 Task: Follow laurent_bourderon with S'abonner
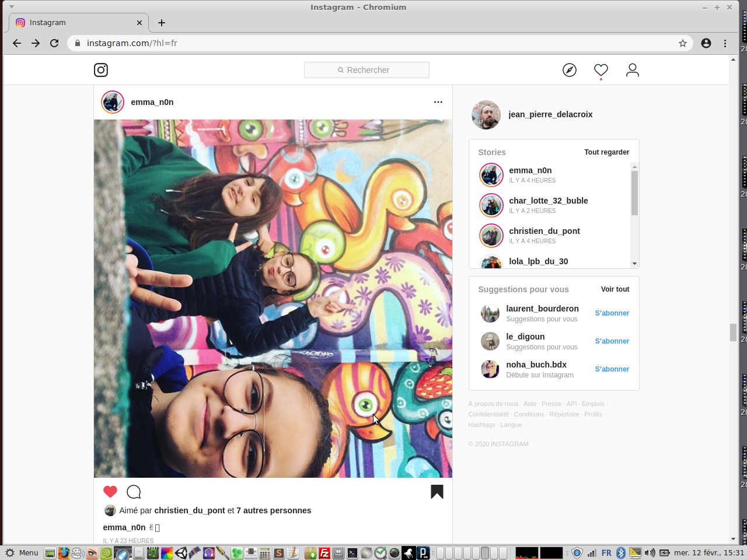pyautogui.click(x=612, y=313)
